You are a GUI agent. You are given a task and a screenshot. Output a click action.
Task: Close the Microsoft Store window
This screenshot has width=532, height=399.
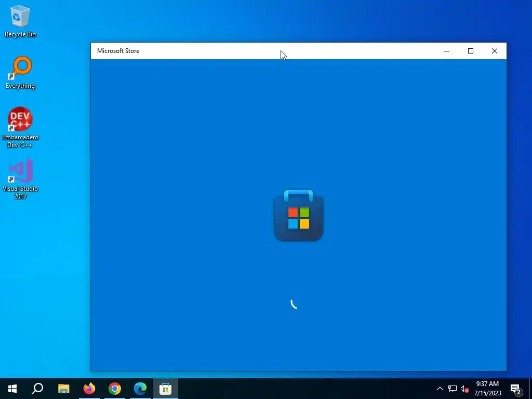(495, 51)
